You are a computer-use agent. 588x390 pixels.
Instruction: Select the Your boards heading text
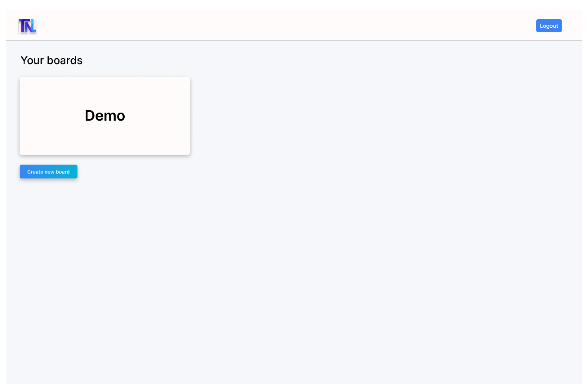(x=51, y=60)
